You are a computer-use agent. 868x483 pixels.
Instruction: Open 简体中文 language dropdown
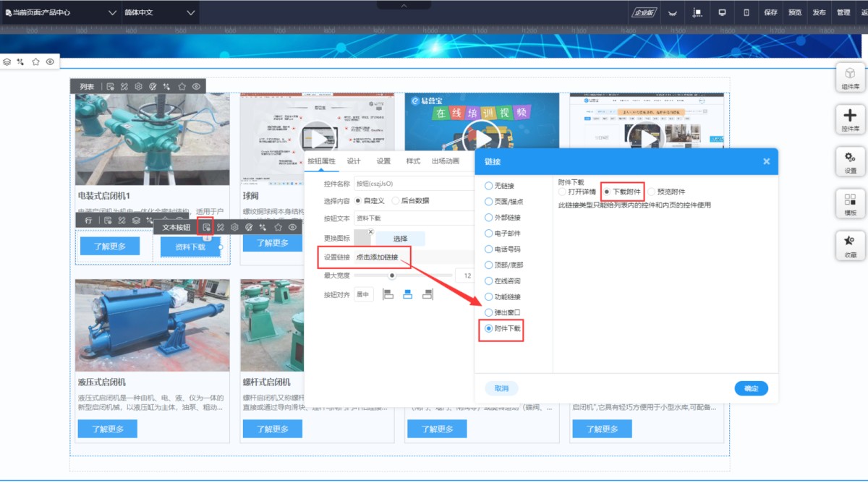point(160,12)
